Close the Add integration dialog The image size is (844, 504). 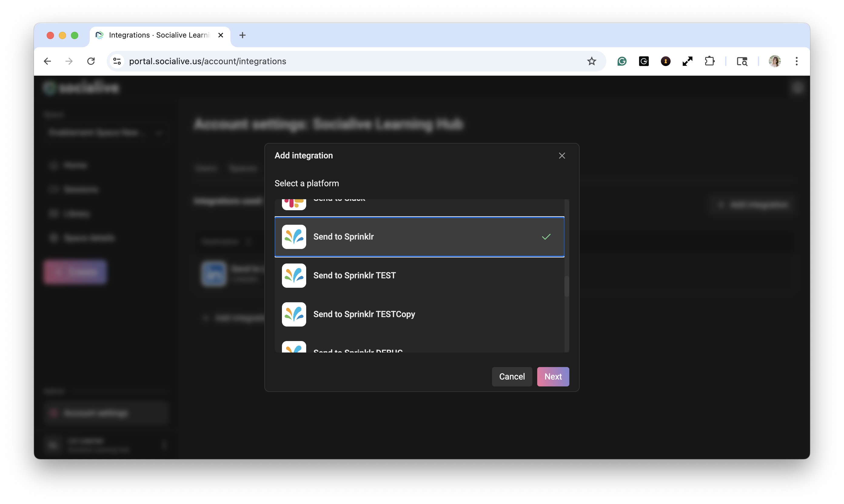(561, 156)
